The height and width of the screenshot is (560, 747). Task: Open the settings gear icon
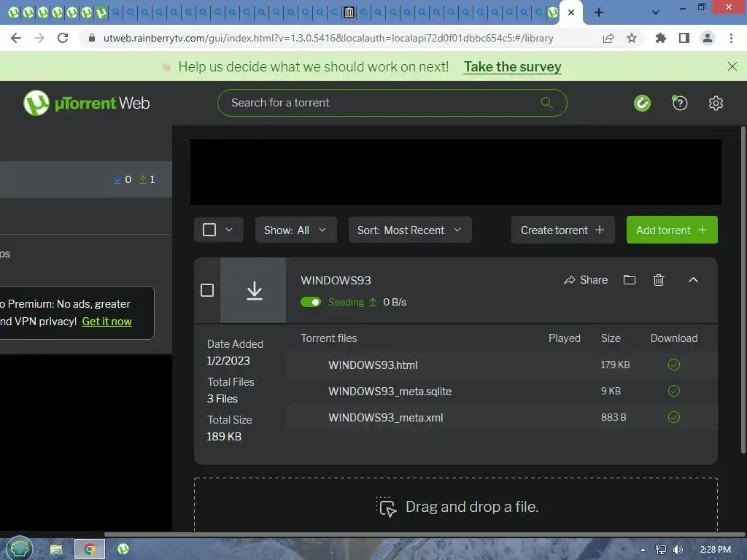tap(716, 103)
